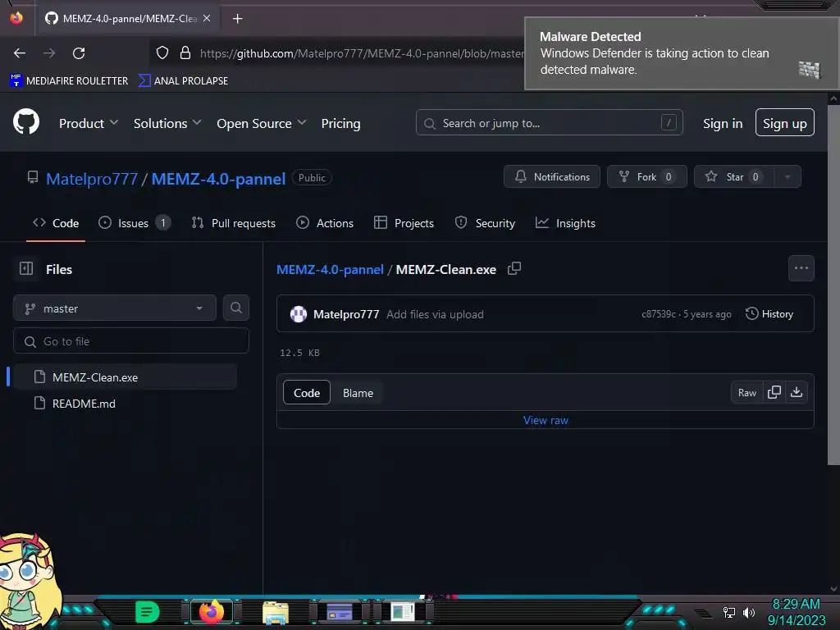This screenshot has height=630, width=840.
Task: Click the View raw link
Action: pyautogui.click(x=546, y=420)
